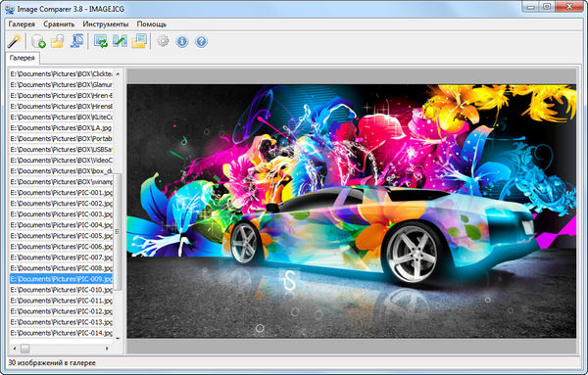Select PIC-001.jpg in the list
The image size is (588, 375).
click(x=61, y=193)
